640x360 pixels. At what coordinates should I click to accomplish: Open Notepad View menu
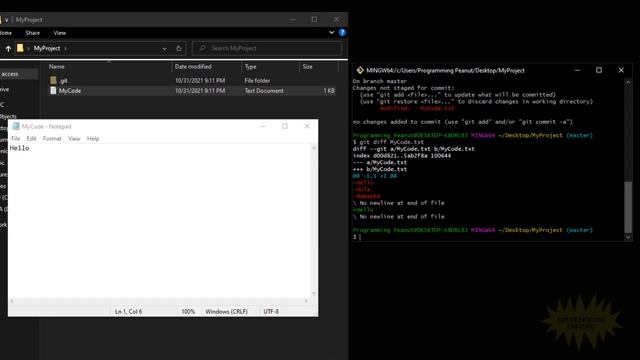(x=74, y=139)
